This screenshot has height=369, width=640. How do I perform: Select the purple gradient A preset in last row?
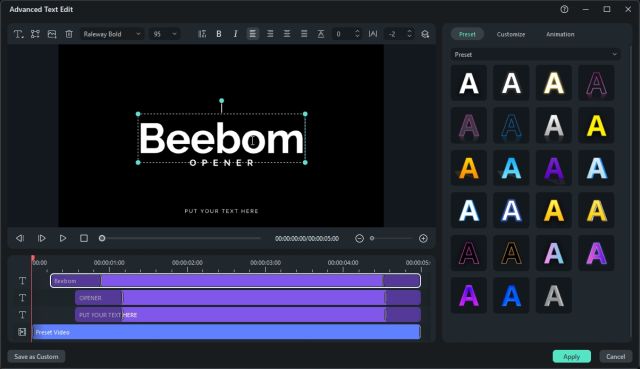coord(469,295)
